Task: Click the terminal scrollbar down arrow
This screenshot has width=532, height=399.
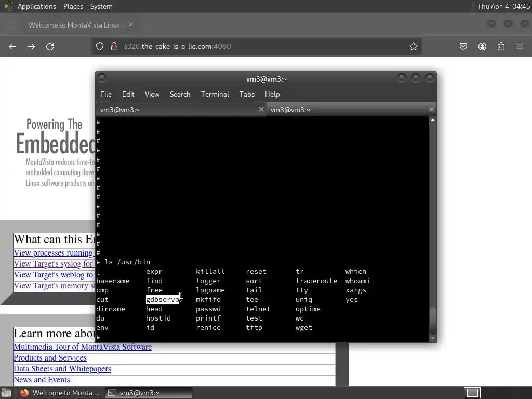Action: point(433,338)
